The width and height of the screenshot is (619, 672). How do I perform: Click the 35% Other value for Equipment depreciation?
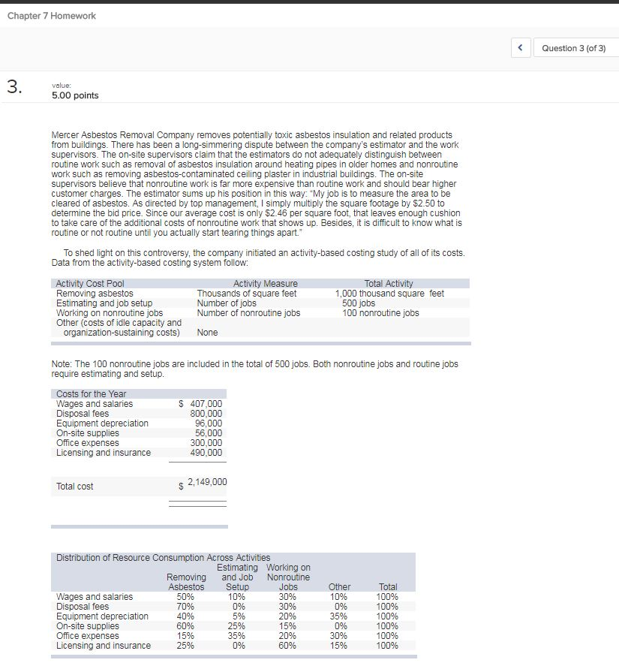pyautogui.click(x=338, y=616)
